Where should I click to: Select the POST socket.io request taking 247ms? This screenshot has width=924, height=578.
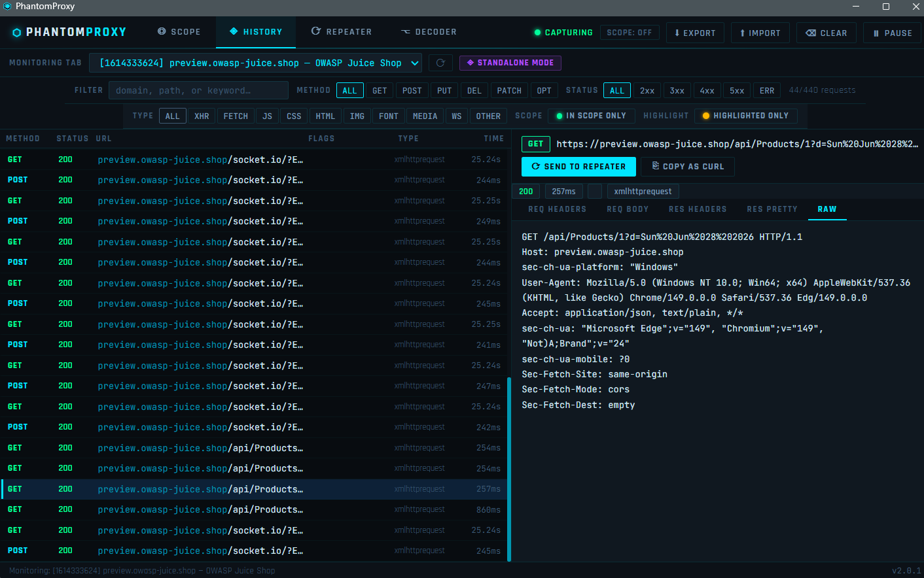click(x=254, y=386)
